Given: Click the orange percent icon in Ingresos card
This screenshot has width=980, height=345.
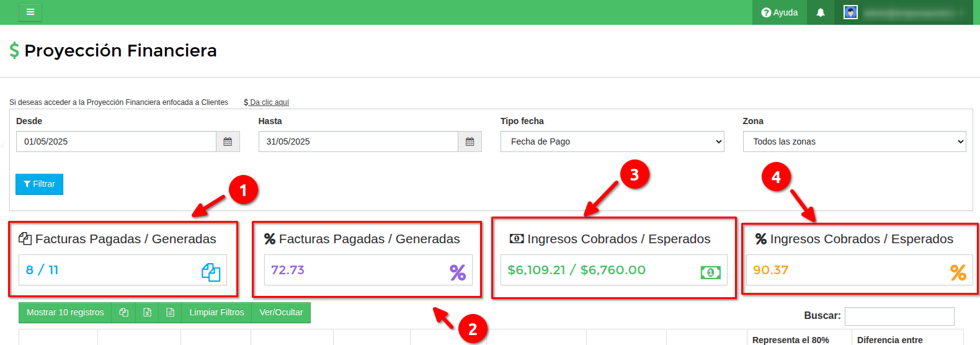Looking at the screenshot, I should (x=958, y=272).
